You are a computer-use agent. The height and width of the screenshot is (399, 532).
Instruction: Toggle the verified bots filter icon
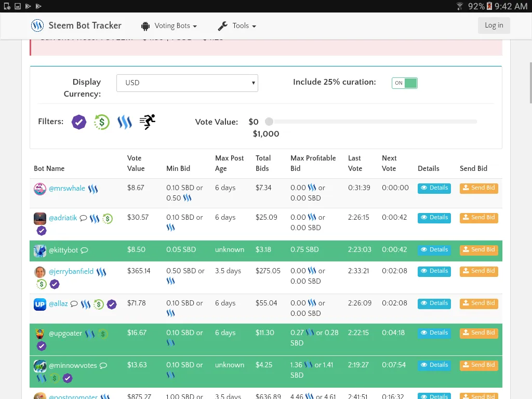[79, 122]
